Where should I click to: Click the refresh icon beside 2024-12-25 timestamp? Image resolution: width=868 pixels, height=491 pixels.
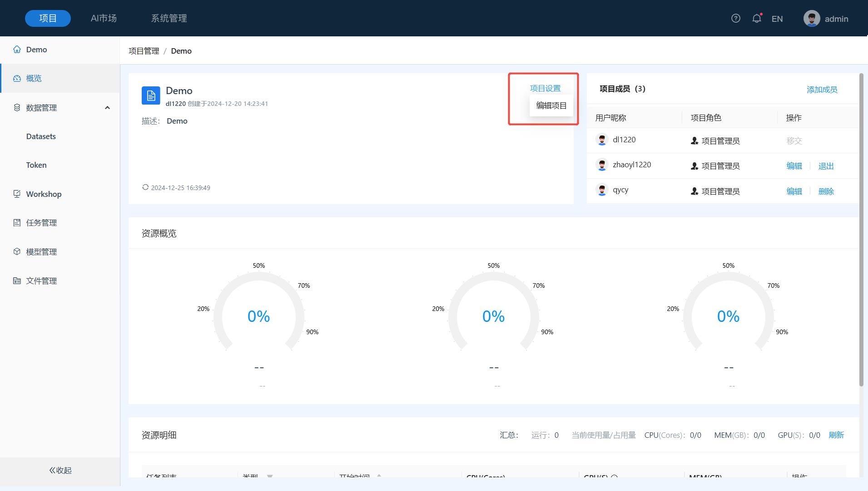click(145, 187)
